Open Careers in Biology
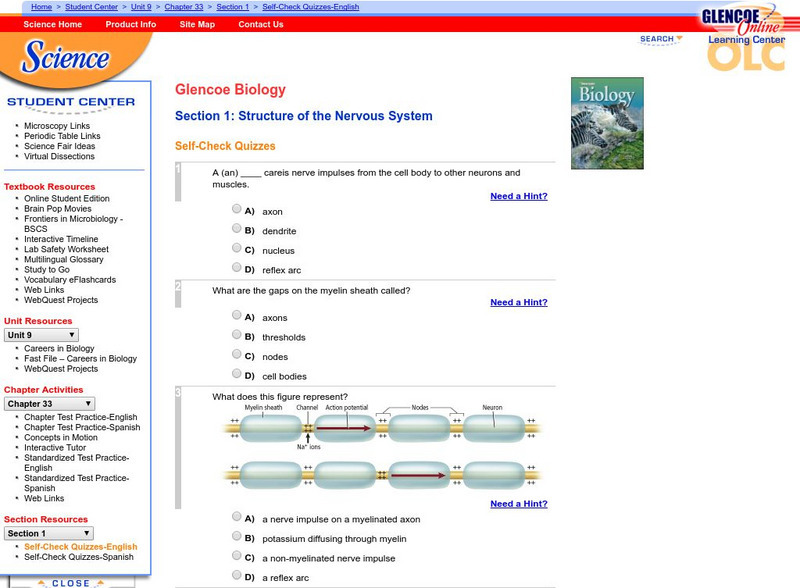The image size is (800, 588). click(59, 348)
